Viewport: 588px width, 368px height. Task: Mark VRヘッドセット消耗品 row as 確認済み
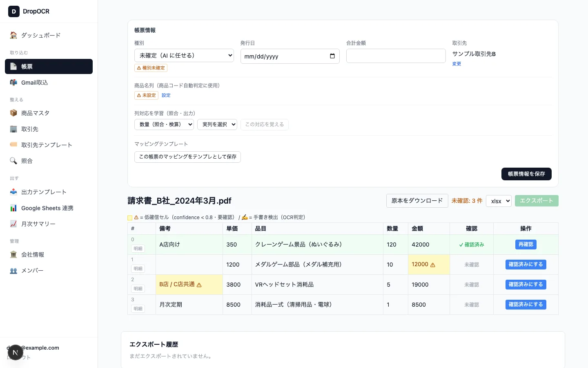pos(526,285)
